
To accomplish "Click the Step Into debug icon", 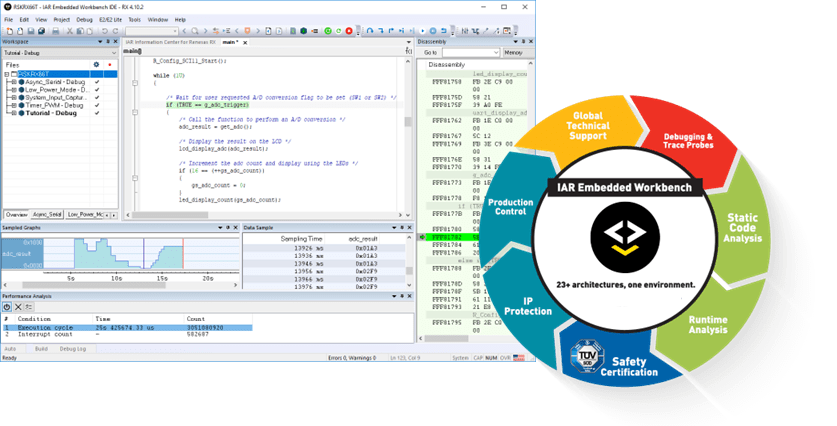I will (x=381, y=31).
